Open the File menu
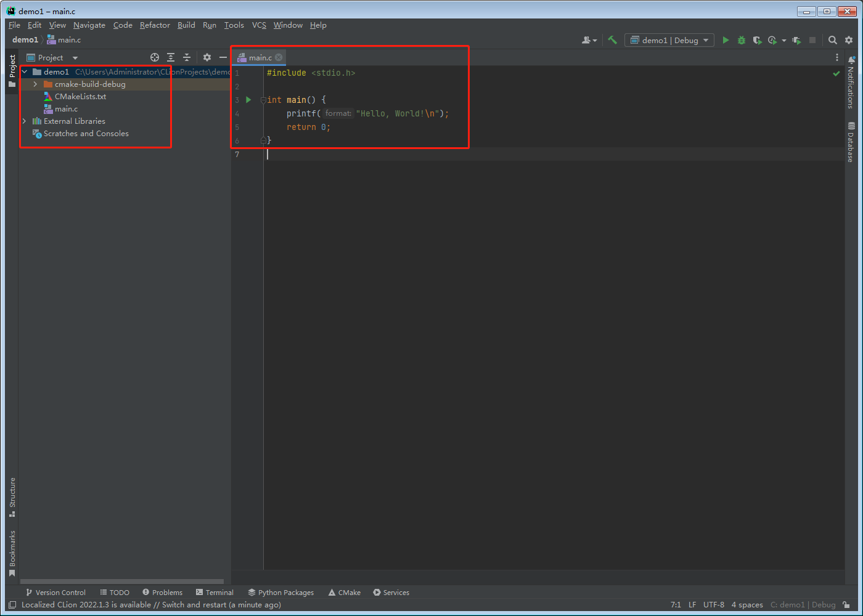 (14, 25)
